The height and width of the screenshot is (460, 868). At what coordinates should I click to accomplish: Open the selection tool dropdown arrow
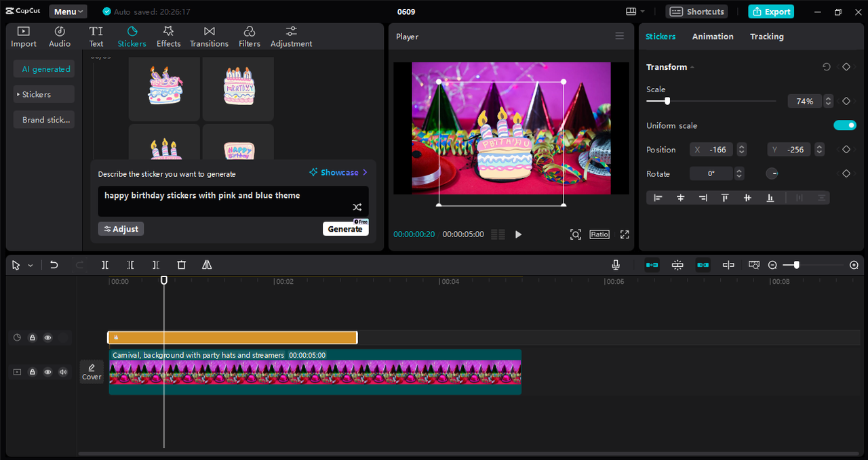point(31,266)
